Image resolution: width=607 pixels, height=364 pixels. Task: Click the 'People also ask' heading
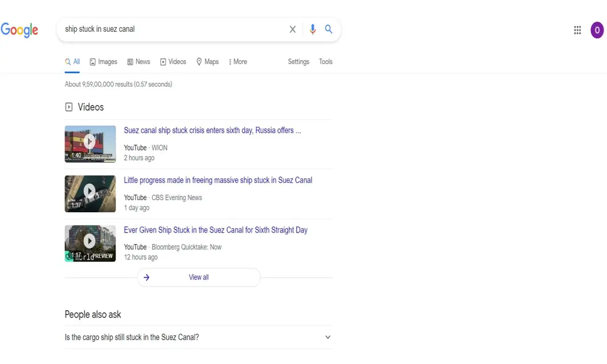93,314
